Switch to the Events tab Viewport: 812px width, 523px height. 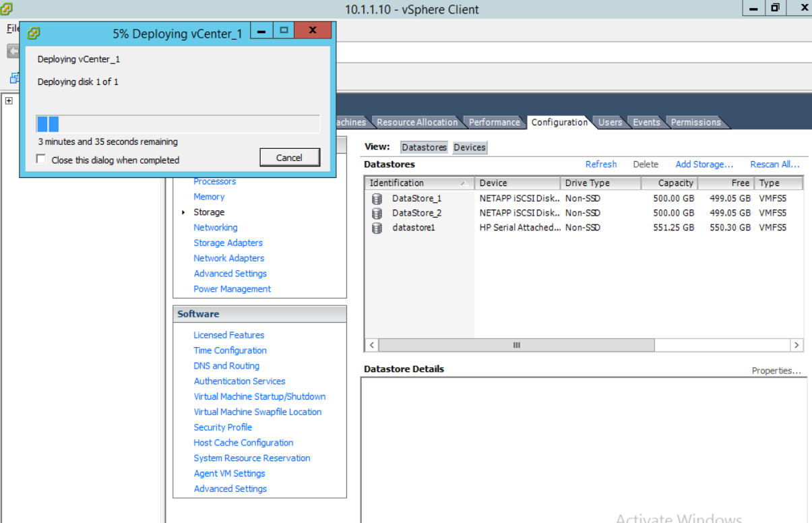tap(646, 122)
